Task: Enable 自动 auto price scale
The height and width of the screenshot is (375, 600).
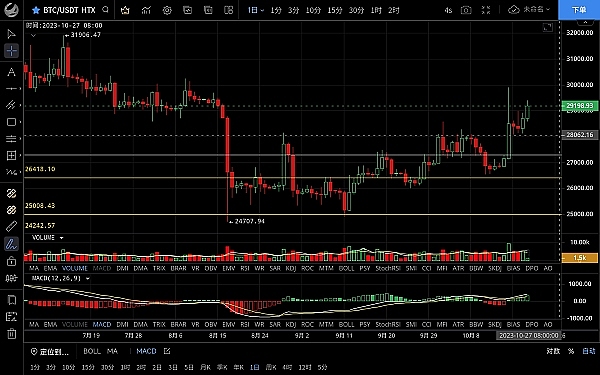Action: (x=589, y=351)
